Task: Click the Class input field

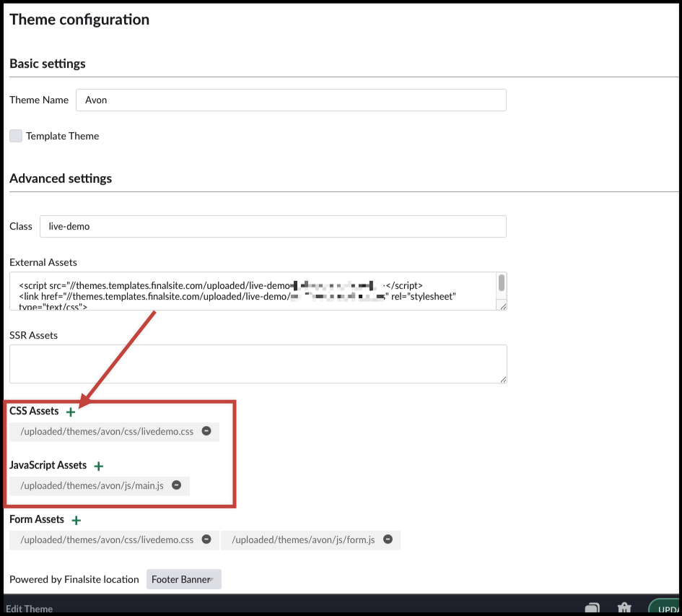Action: click(273, 226)
